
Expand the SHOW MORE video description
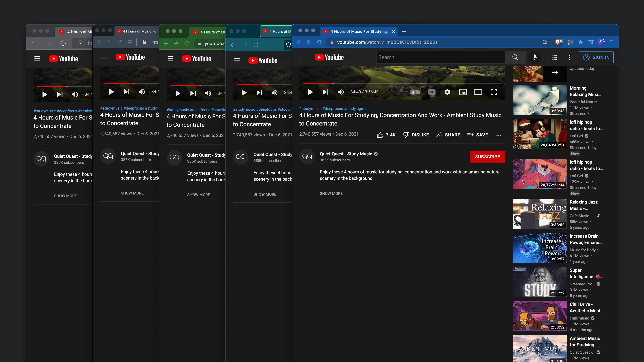pos(331,193)
